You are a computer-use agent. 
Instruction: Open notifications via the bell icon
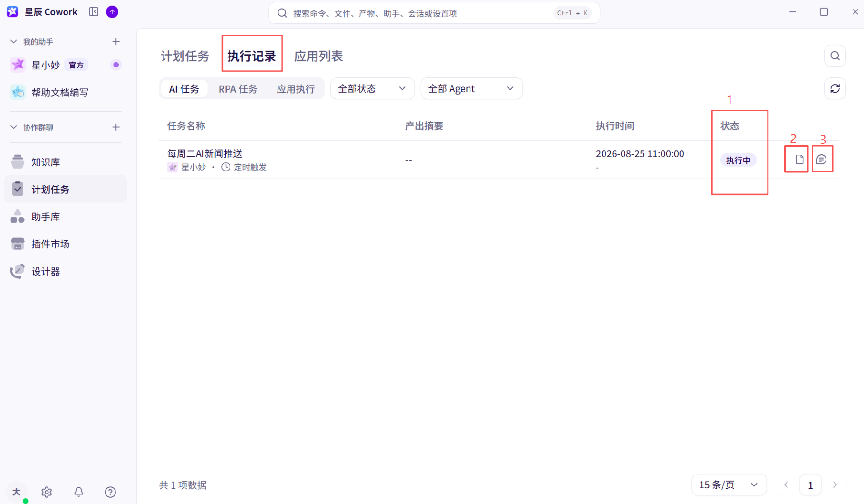[79, 492]
